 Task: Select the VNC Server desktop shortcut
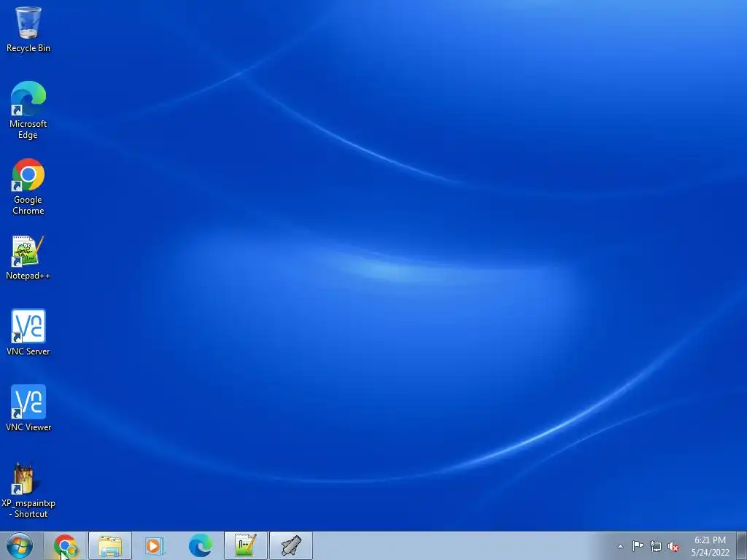tap(28, 332)
